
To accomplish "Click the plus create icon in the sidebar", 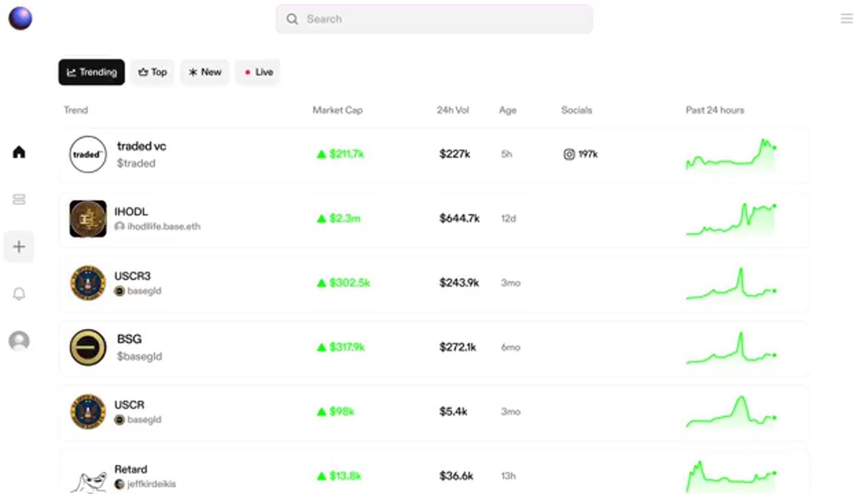I will pos(19,247).
